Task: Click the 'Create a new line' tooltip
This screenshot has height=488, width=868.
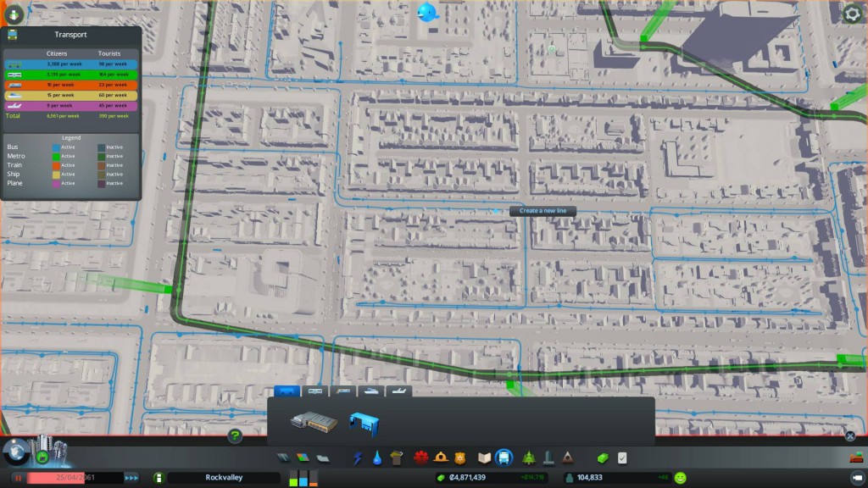Action: click(542, 211)
